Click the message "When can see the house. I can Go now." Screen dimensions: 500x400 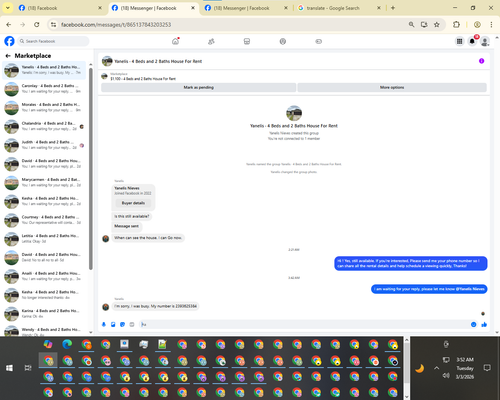[148, 238]
